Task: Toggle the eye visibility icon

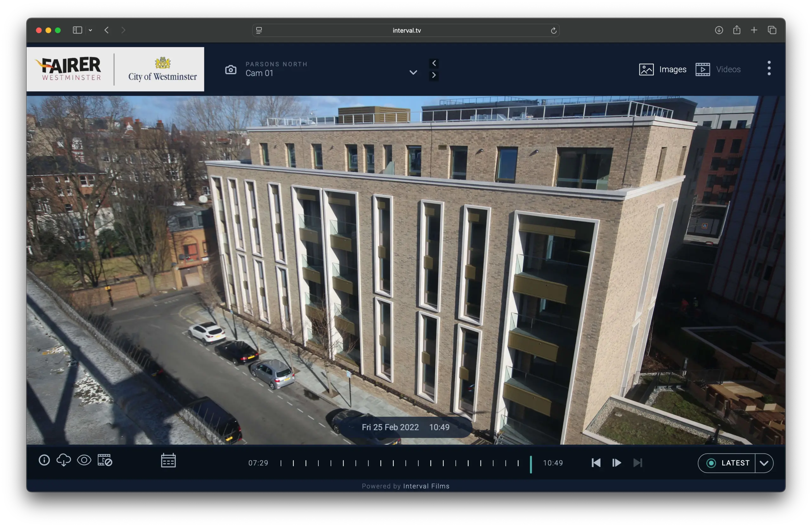Action: tap(84, 460)
